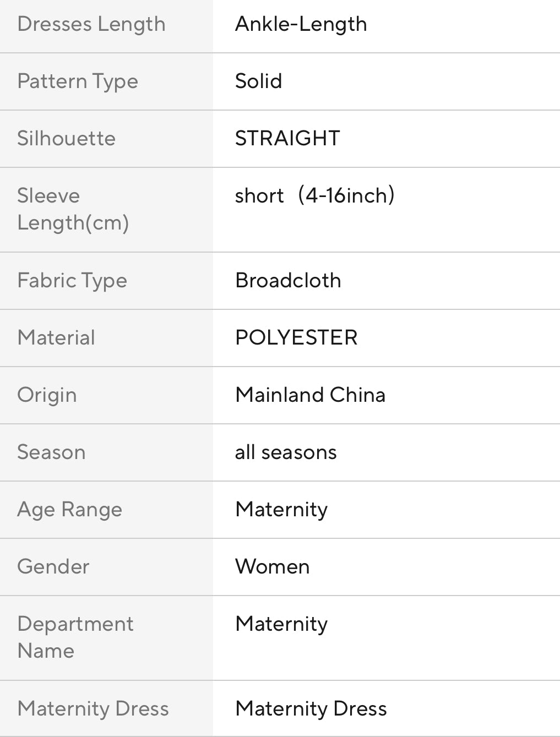
Task: Select the Ankle-Length value
Action: tap(301, 24)
